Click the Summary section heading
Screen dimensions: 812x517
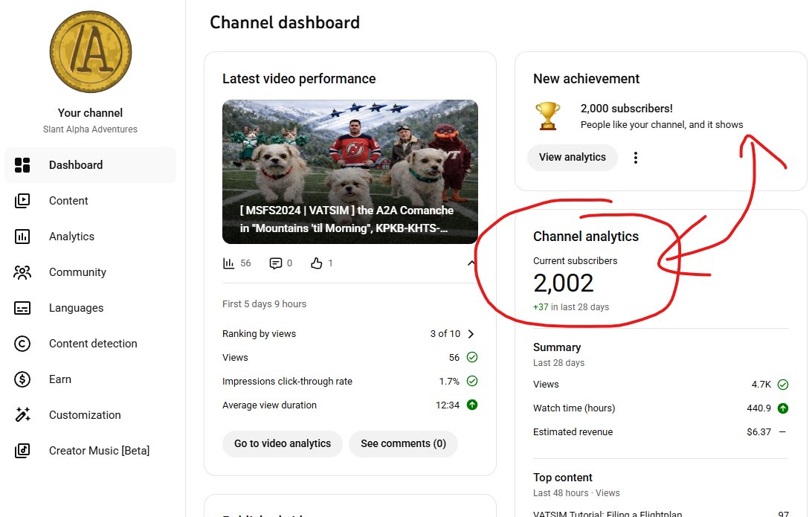pyautogui.click(x=557, y=347)
